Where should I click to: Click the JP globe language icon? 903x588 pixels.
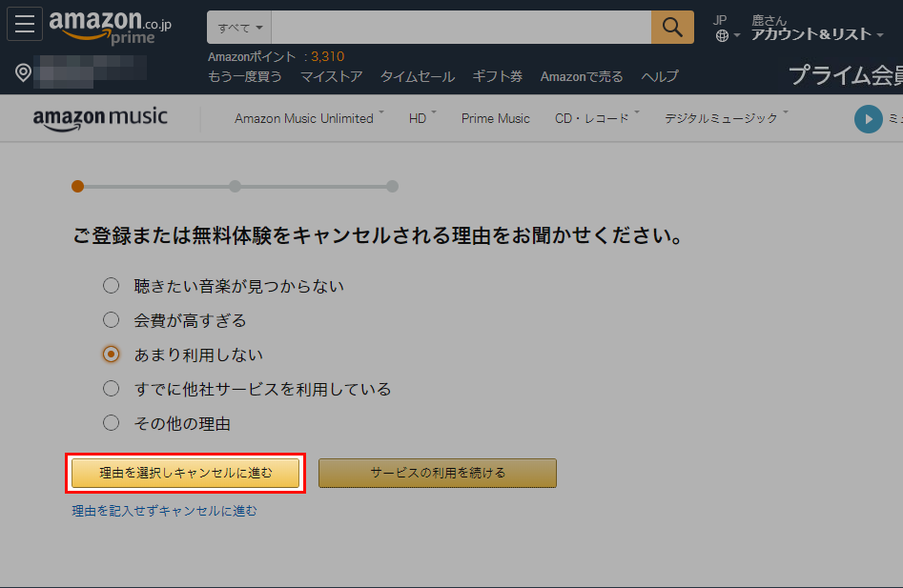tap(723, 35)
